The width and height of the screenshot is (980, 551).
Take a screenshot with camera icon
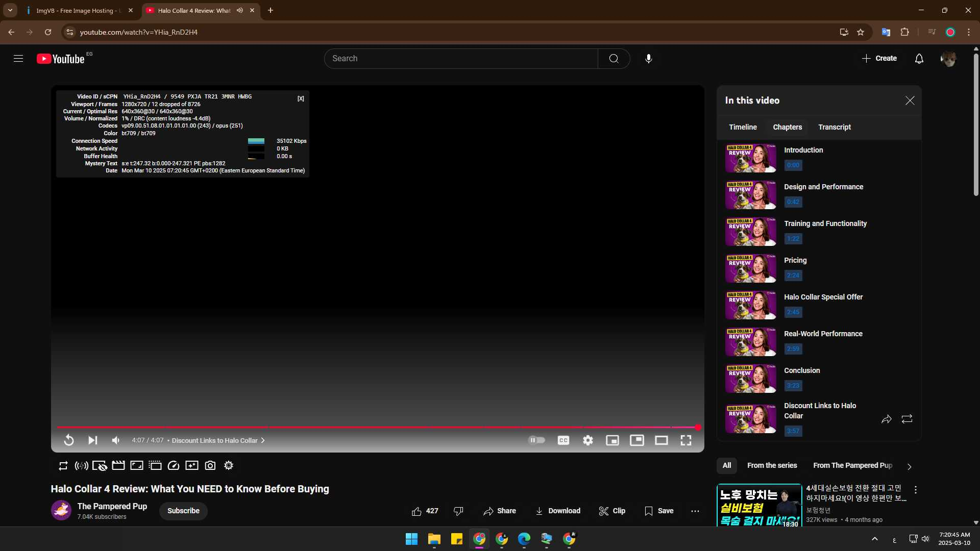210,465
